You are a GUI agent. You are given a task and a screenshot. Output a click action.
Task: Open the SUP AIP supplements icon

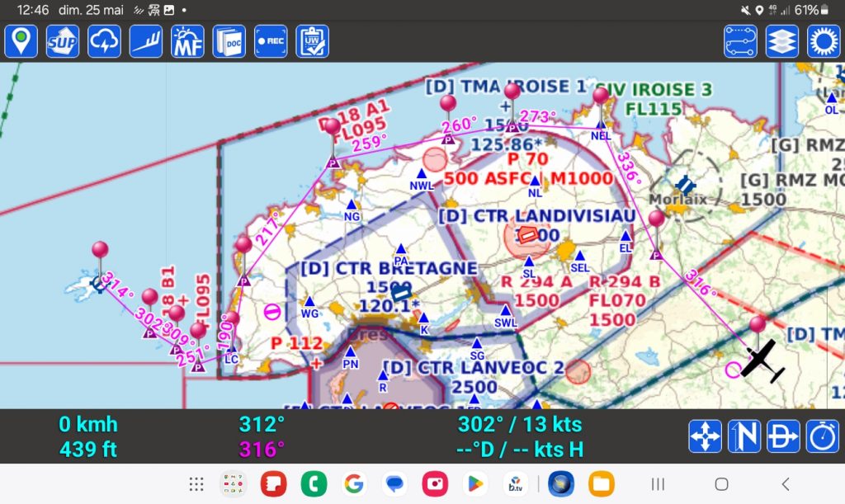pyautogui.click(x=63, y=41)
